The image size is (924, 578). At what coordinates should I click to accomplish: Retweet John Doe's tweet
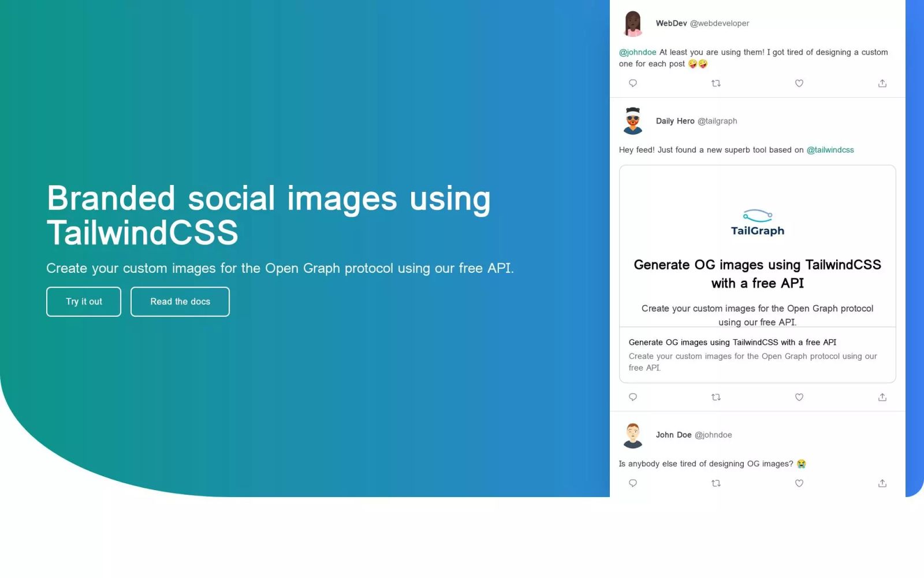coord(716,483)
